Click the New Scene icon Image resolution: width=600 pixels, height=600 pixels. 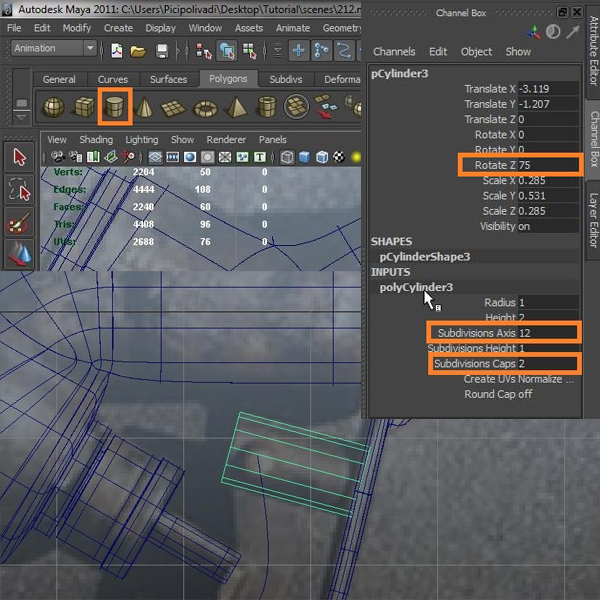coord(116,51)
